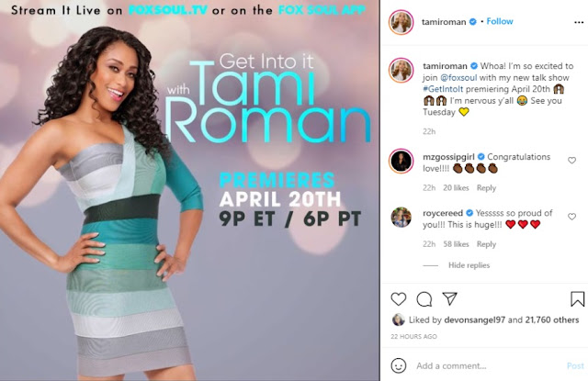
Task: Click the Post comment button
Action: coord(575,365)
